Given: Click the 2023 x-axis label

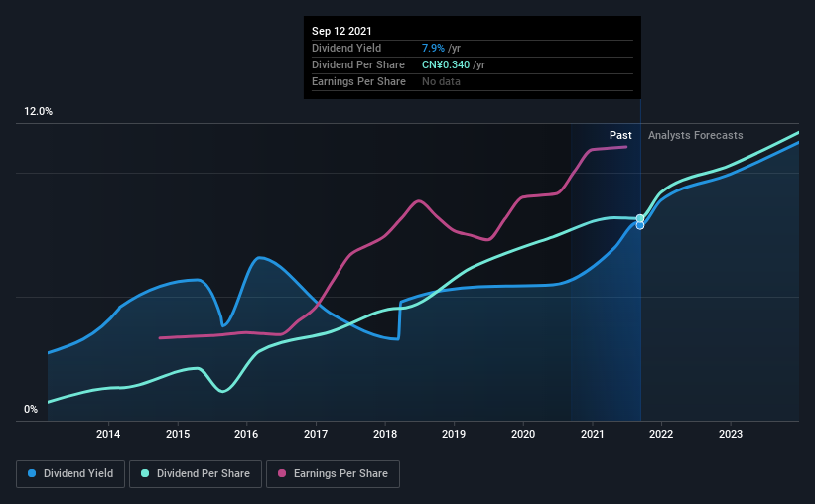Looking at the screenshot, I should coord(731,434).
